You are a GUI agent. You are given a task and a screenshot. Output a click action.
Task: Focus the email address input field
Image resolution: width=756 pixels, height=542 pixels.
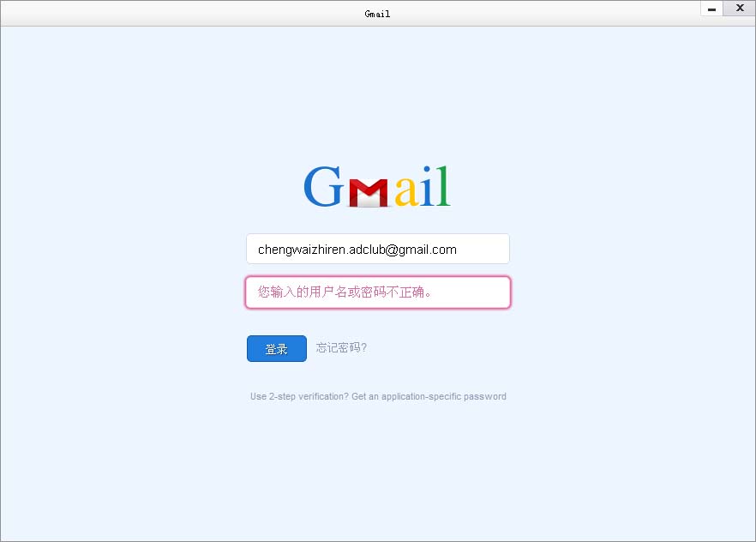pyautogui.click(x=378, y=249)
